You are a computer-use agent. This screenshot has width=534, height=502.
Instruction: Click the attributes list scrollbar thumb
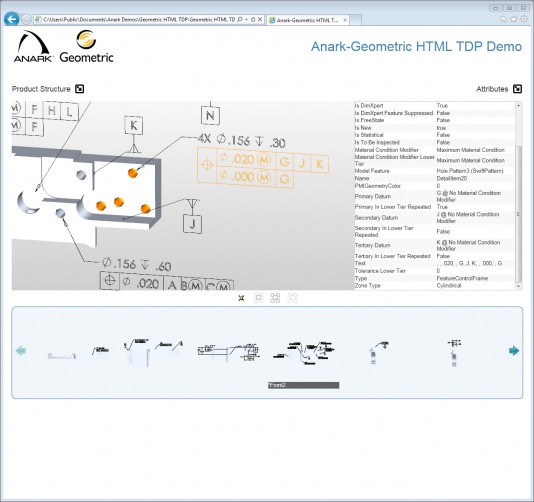coord(518,214)
